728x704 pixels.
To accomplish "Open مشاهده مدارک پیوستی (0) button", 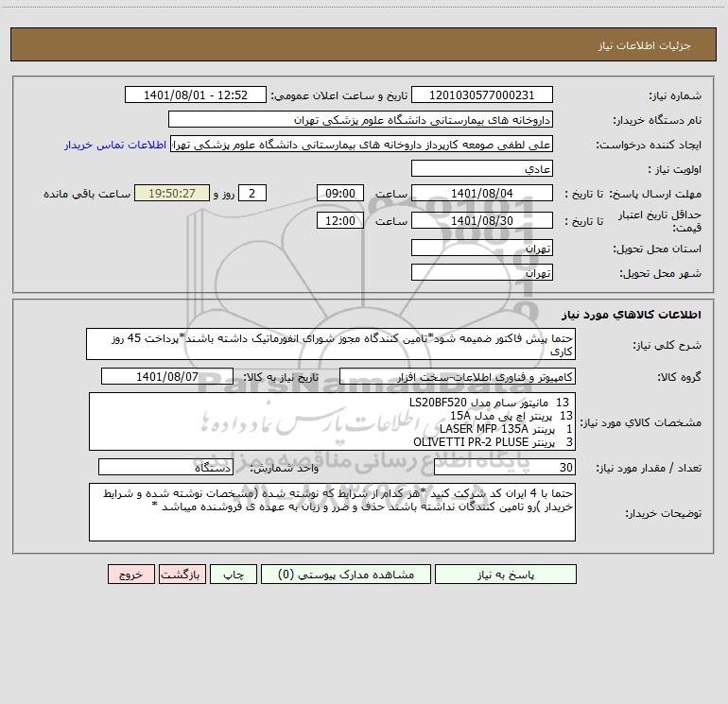I will 346,574.
